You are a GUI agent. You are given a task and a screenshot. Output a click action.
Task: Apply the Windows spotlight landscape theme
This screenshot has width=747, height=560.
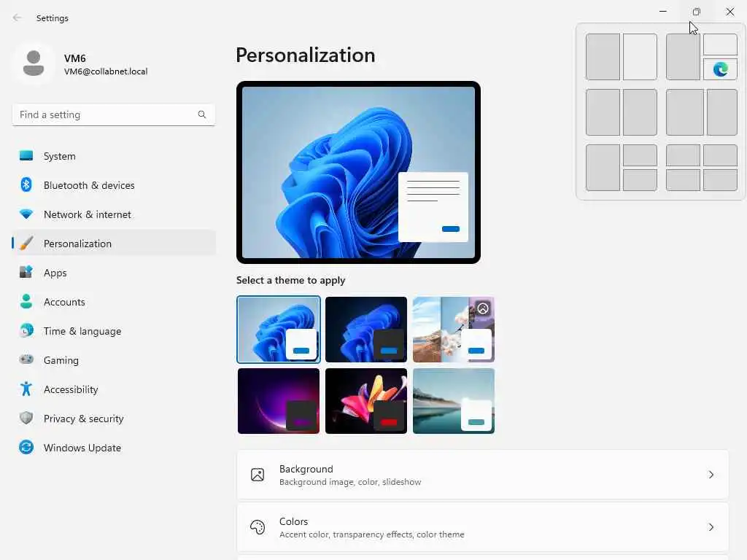pos(454,330)
